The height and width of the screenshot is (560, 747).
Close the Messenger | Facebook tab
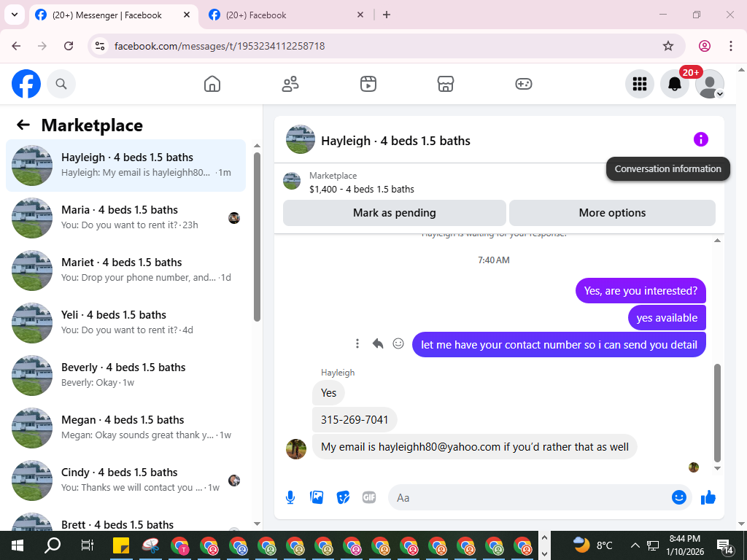pyautogui.click(x=187, y=15)
